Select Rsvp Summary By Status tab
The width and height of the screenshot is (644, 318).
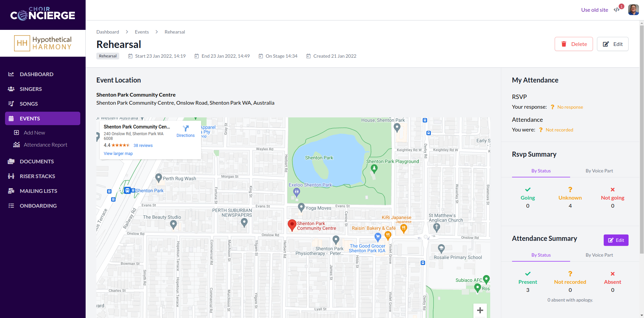[x=541, y=171]
